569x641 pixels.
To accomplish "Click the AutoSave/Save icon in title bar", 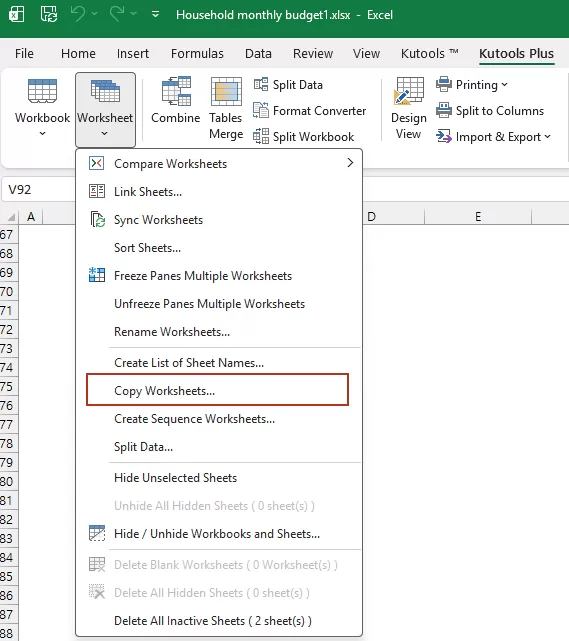I will click(x=49, y=15).
